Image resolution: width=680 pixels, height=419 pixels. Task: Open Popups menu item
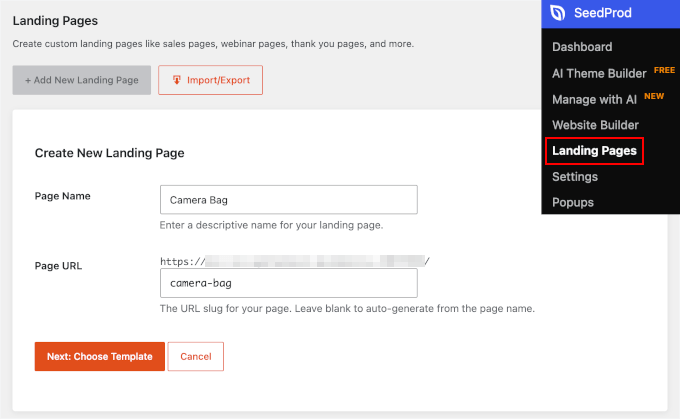(x=572, y=203)
